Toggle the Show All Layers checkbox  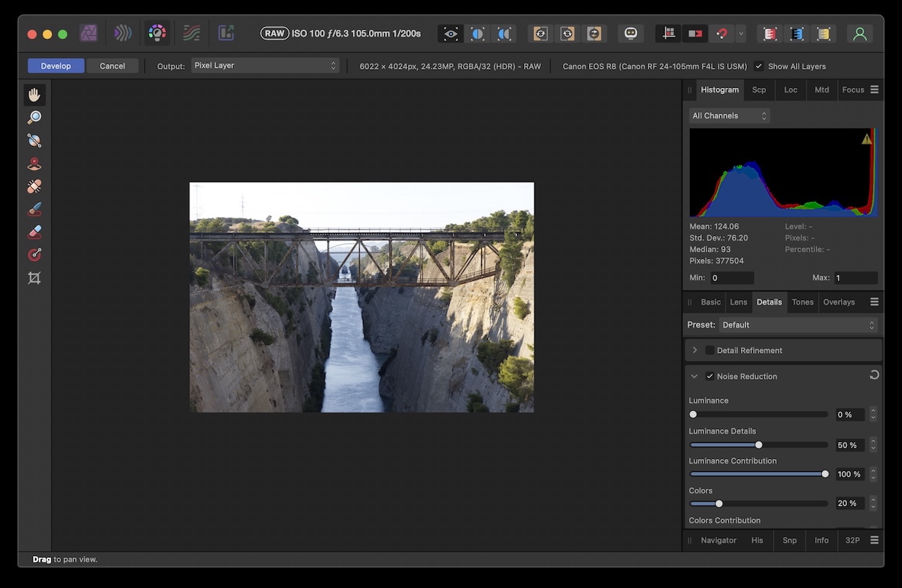[758, 66]
